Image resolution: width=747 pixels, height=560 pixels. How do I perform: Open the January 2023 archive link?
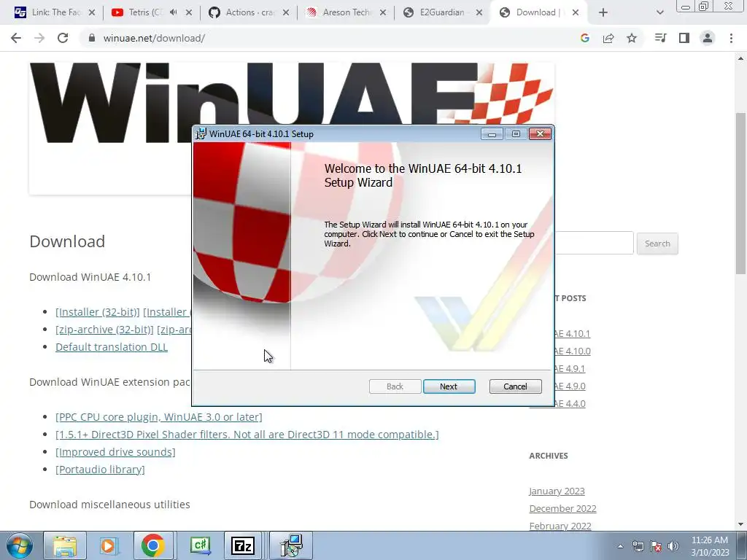(557, 491)
